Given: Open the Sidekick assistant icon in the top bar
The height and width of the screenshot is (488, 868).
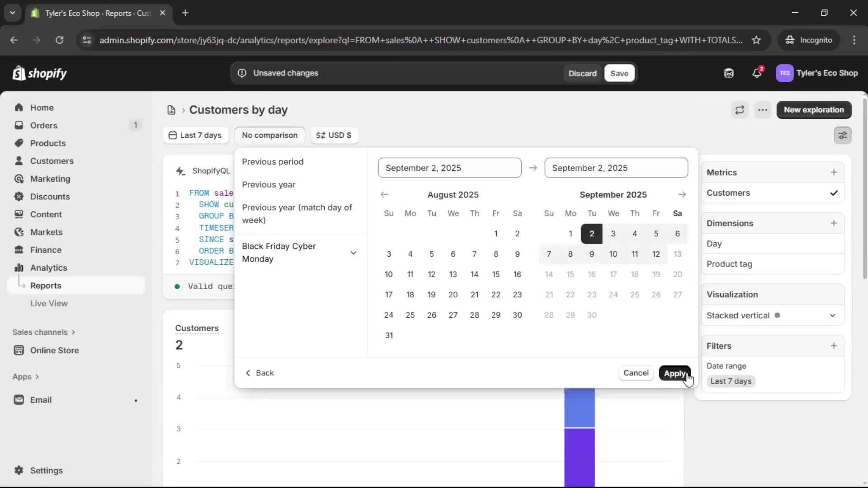Looking at the screenshot, I should click(x=729, y=73).
